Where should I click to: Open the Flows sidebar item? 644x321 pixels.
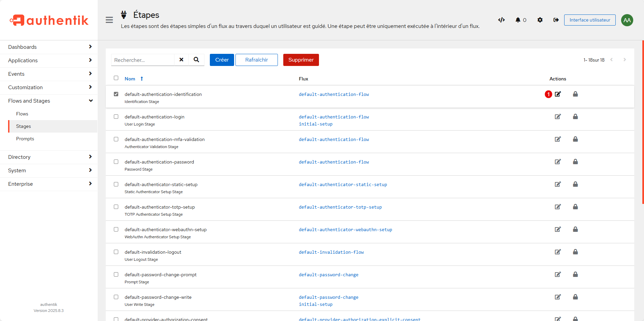tap(22, 114)
